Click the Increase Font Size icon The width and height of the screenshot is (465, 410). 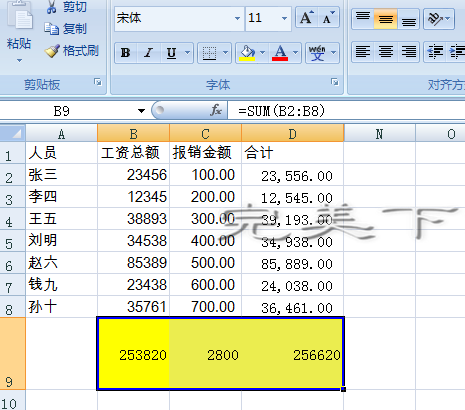[x=306, y=18]
